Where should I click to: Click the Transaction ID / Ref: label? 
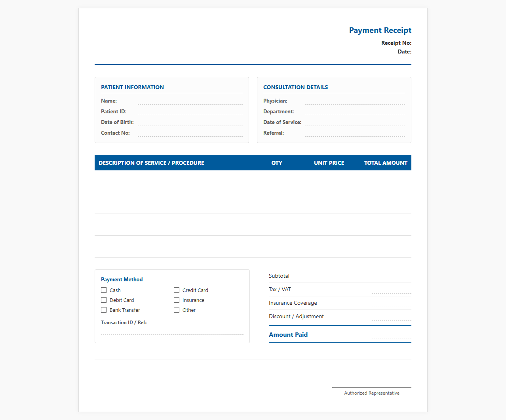[124, 323]
